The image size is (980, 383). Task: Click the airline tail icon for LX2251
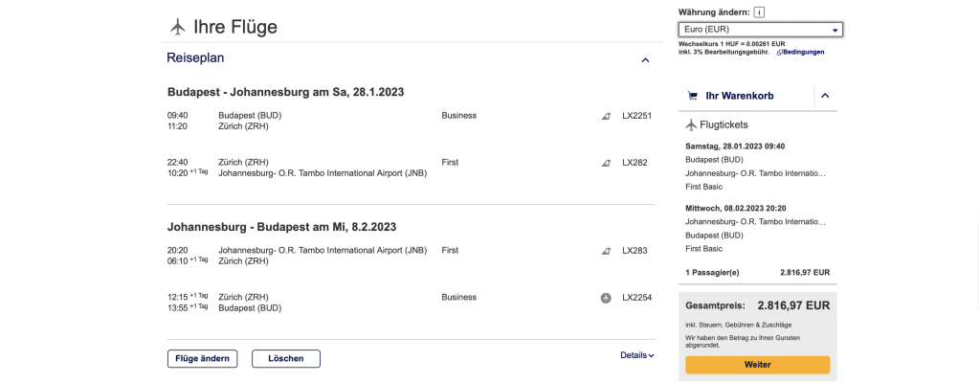pyautogui.click(x=606, y=116)
